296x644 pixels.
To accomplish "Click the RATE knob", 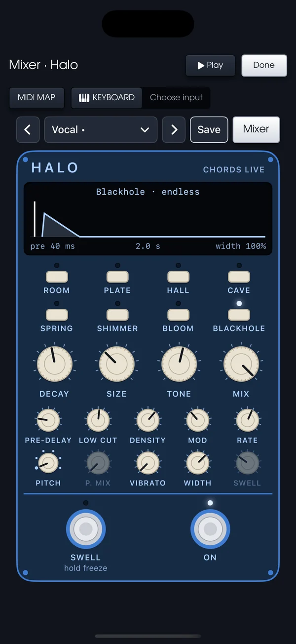I will pos(247,420).
